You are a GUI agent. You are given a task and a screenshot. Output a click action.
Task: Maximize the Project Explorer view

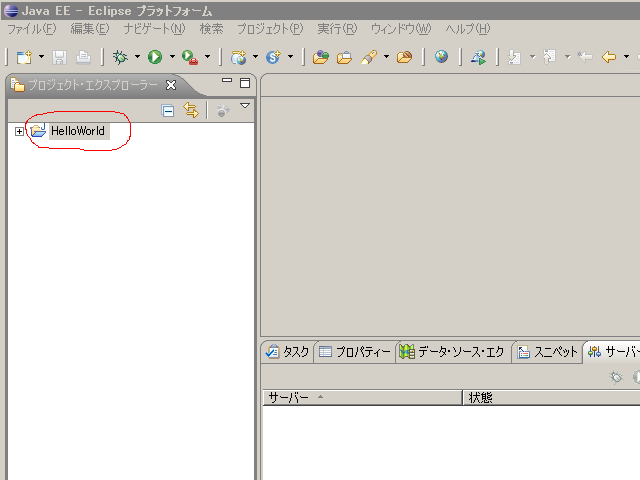pos(245,83)
